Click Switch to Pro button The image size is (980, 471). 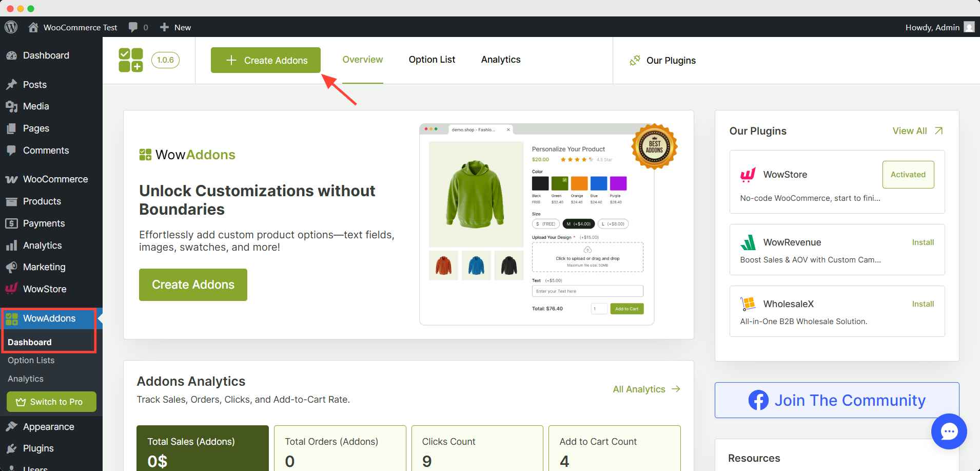pyautogui.click(x=51, y=402)
